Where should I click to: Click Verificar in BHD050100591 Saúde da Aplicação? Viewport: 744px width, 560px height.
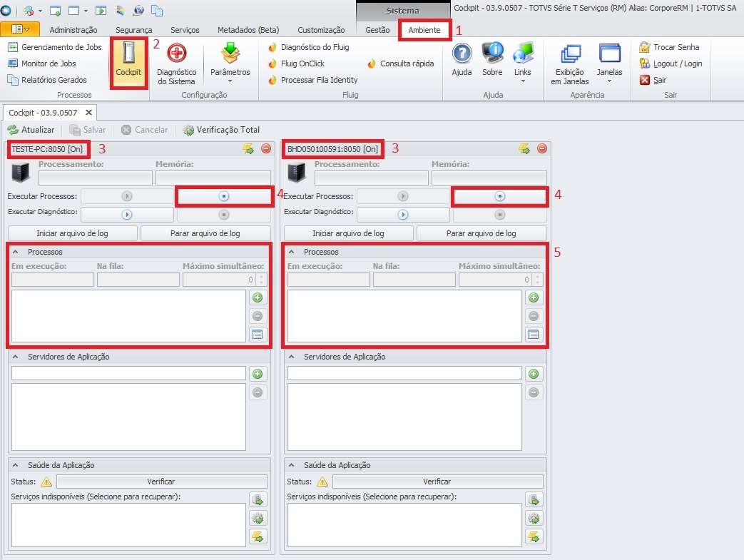(x=437, y=482)
